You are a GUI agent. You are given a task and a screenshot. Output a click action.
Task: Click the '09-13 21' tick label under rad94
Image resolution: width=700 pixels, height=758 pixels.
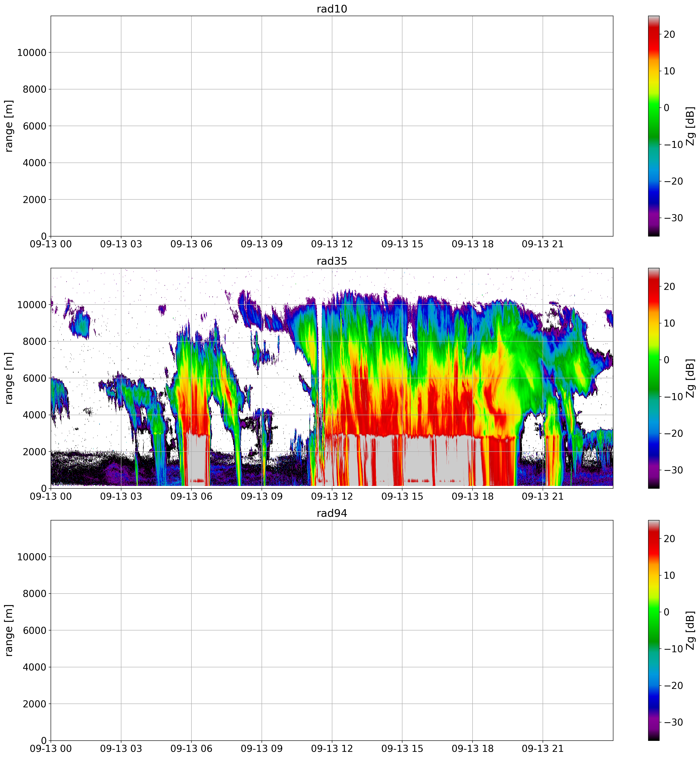click(542, 748)
